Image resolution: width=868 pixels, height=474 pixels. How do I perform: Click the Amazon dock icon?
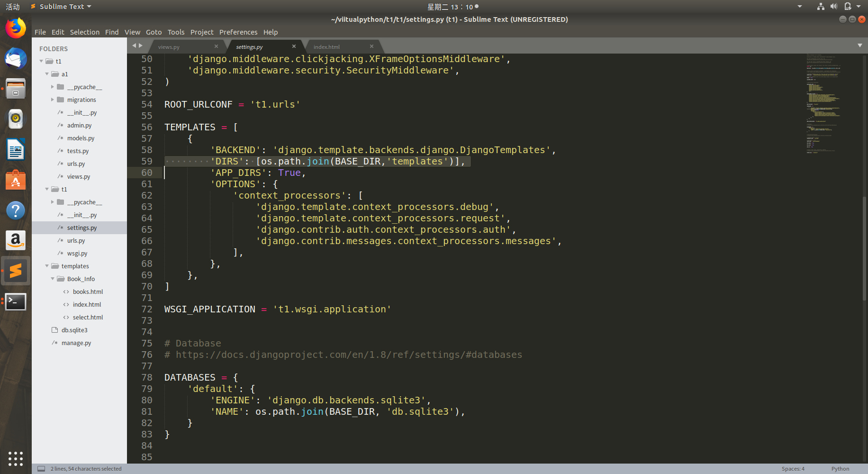[x=16, y=241]
